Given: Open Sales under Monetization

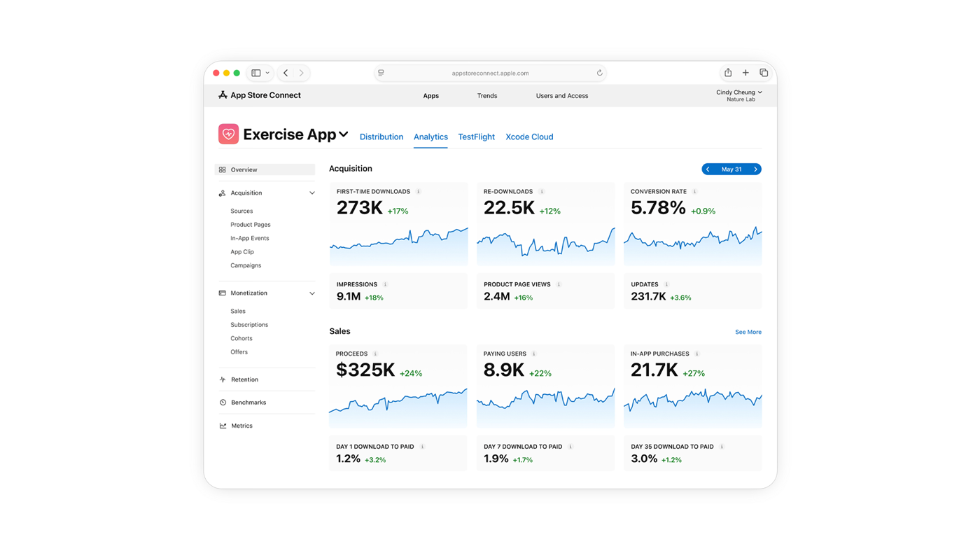Looking at the screenshot, I should [x=238, y=311].
